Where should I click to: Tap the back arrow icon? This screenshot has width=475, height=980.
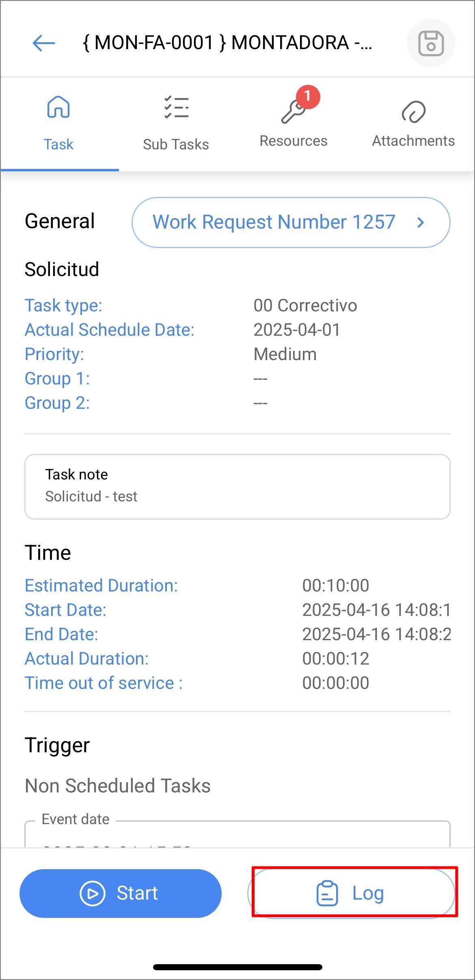tap(43, 43)
